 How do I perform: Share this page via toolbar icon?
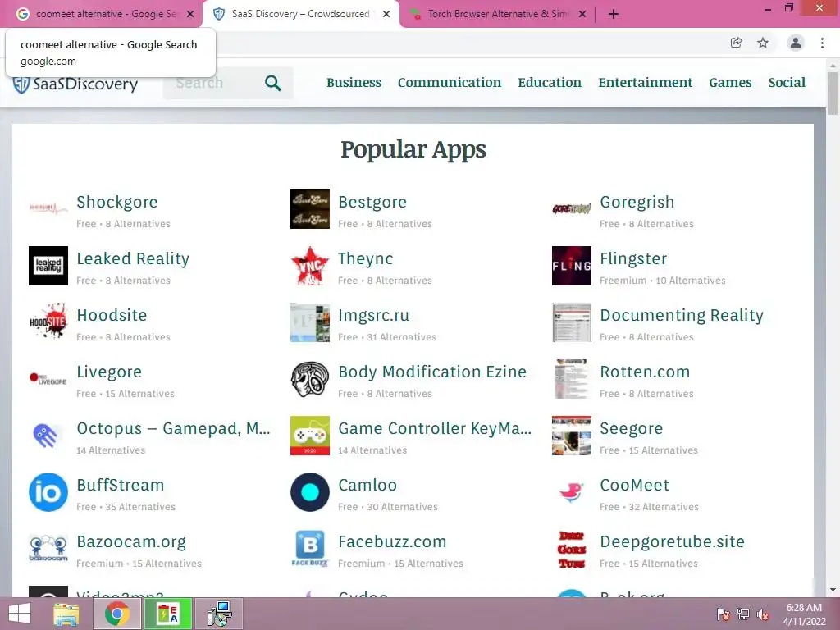736,43
